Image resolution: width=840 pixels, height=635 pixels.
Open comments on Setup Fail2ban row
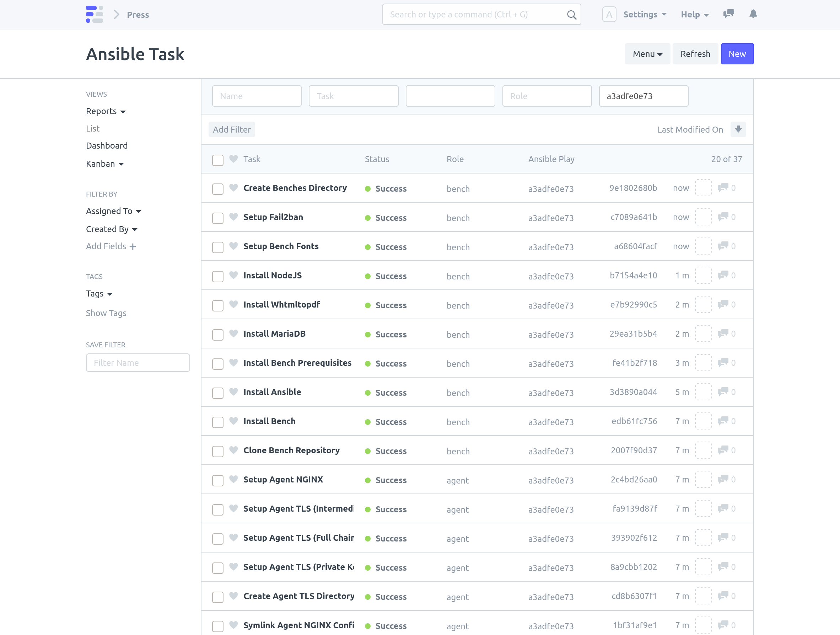point(724,217)
